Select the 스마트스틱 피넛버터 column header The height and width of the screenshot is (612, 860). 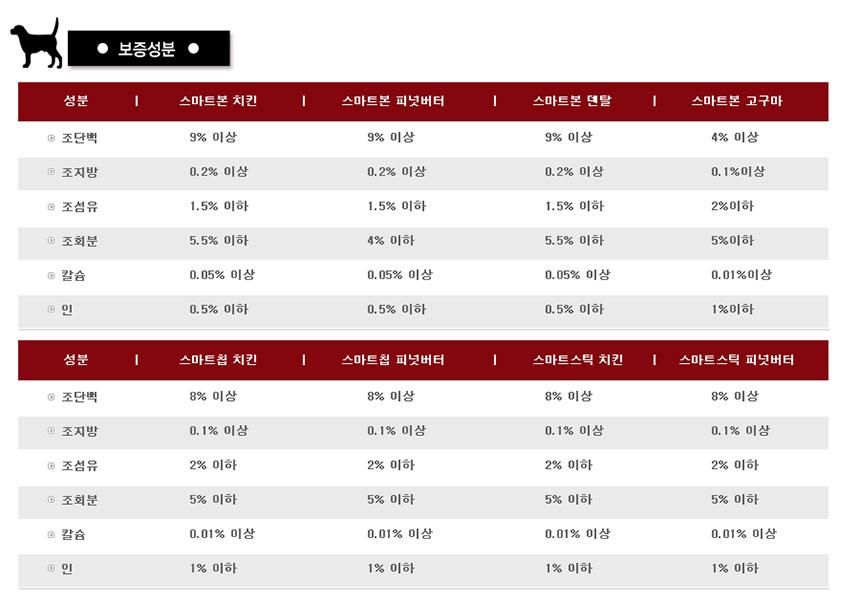pyautogui.click(x=736, y=359)
